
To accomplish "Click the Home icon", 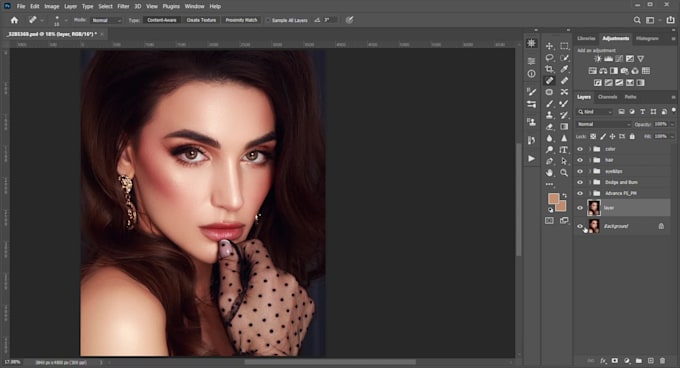I will pos(14,20).
